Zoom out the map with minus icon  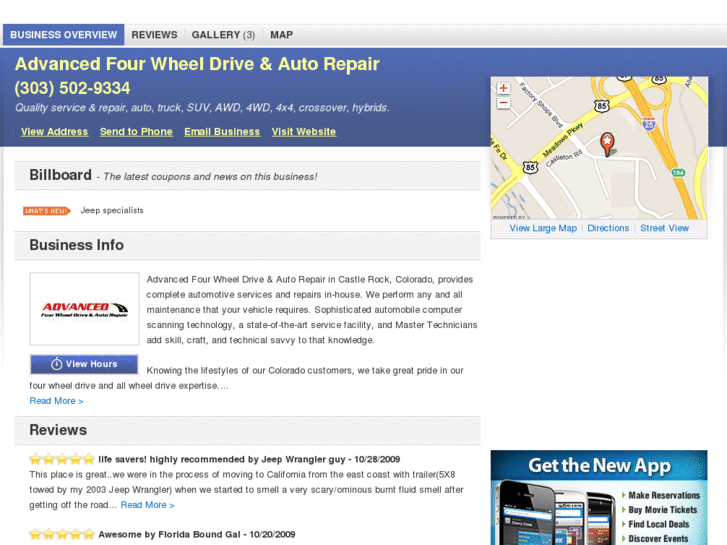click(504, 103)
